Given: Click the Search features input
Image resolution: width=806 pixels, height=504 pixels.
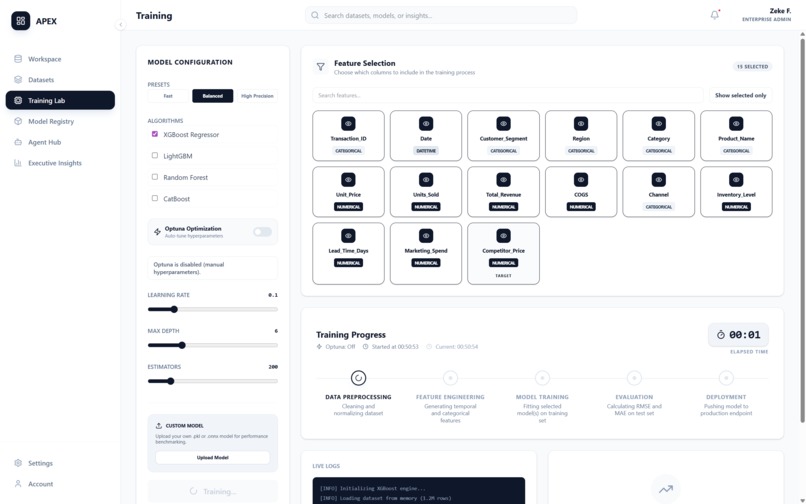Looking at the screenshot, I should (x=507, y=96).
